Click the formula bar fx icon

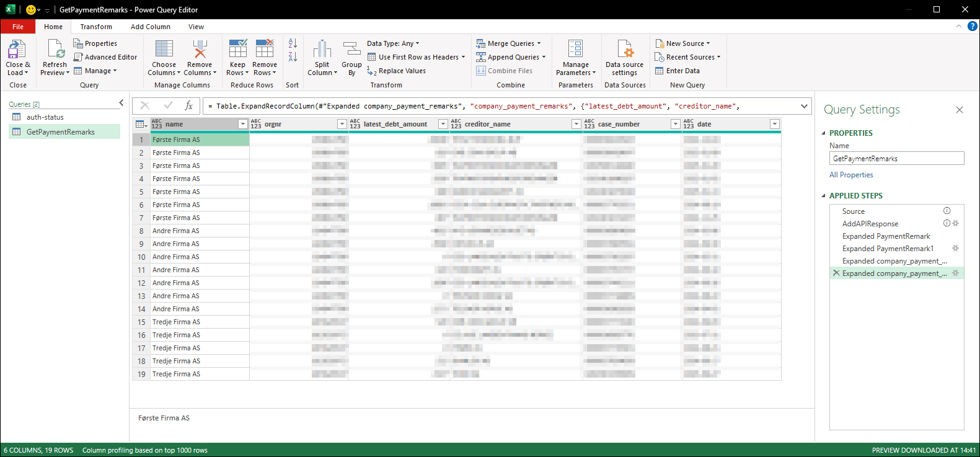tap(189, 106)
